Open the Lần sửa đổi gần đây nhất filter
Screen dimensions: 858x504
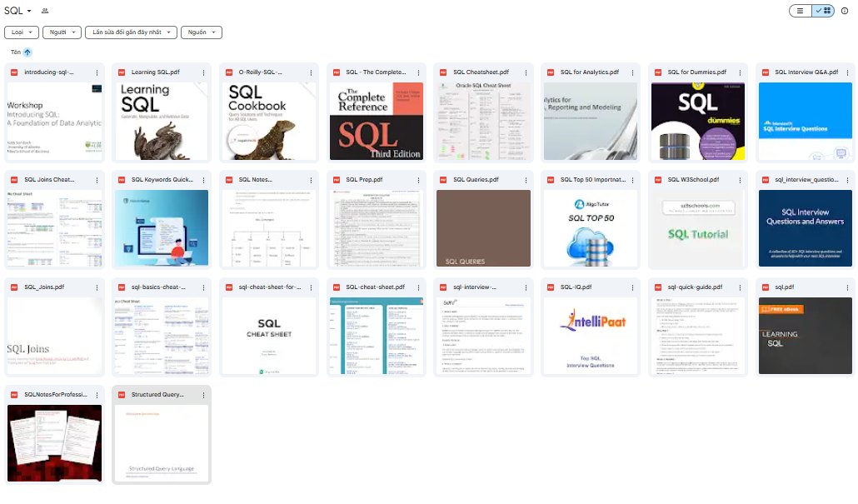click(x=132, y=32)
